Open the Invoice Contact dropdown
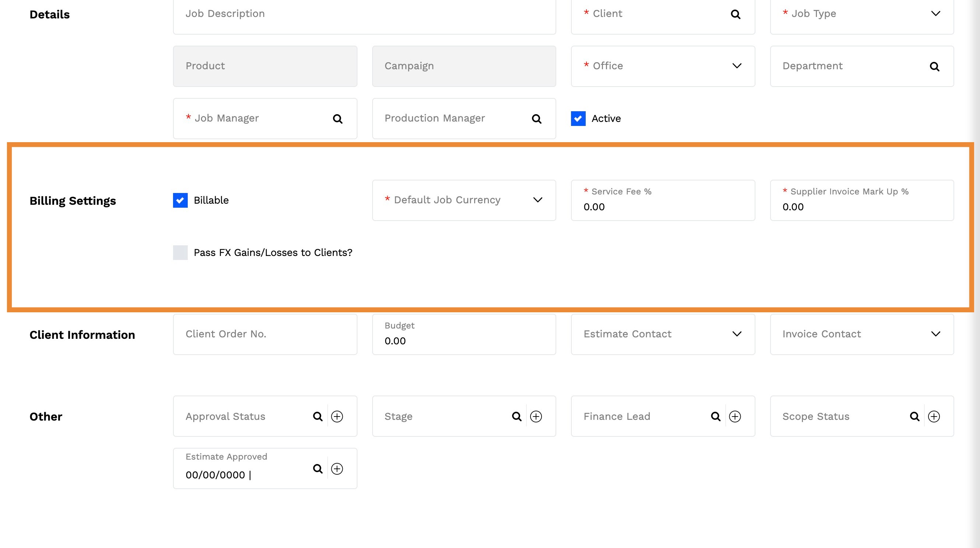This screenshot has width=980, height=548. point(935,334)
